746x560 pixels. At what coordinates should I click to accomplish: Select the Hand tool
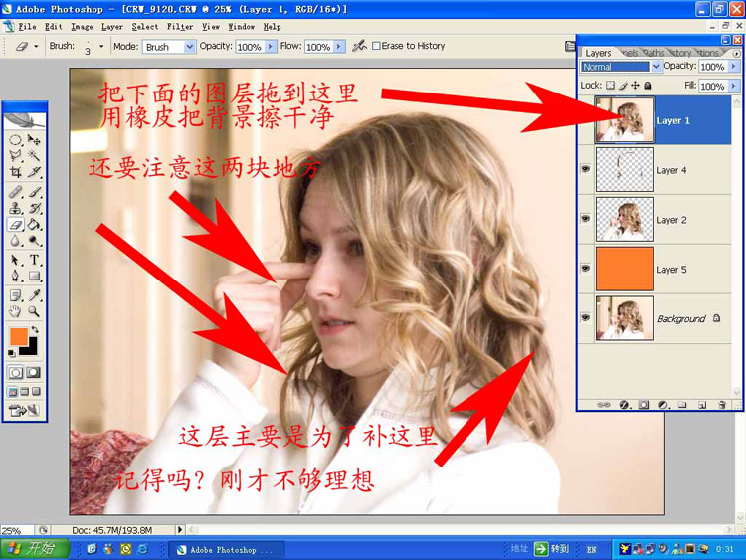click(15, 311)
